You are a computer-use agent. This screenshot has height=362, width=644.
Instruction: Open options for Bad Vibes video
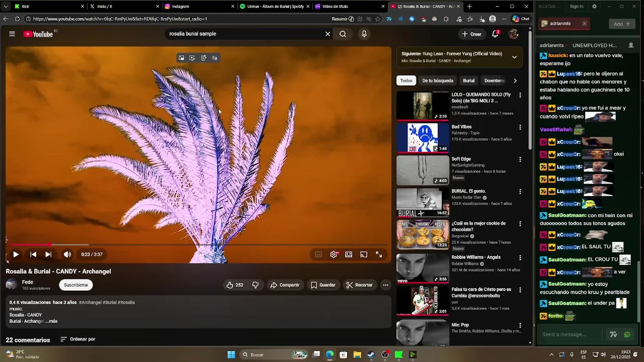[x=520, y=127]
